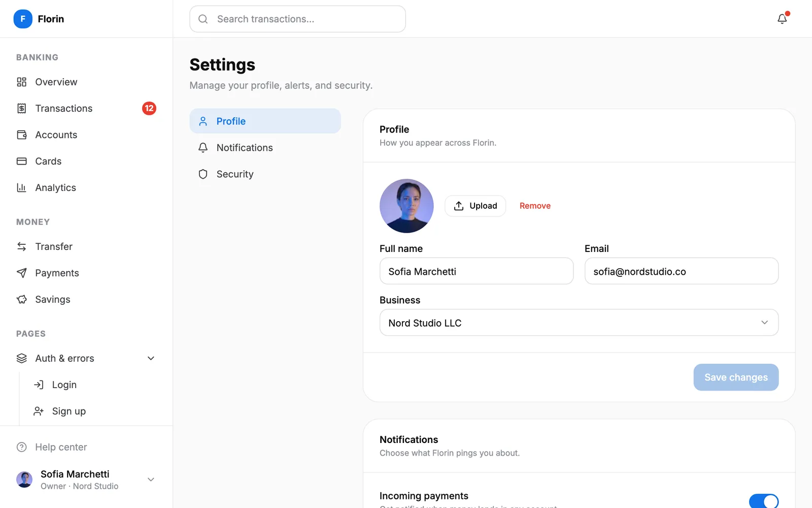Open Analytics in sidebar
The width and height of the screenshot is (812, 508).
(86, 187)
